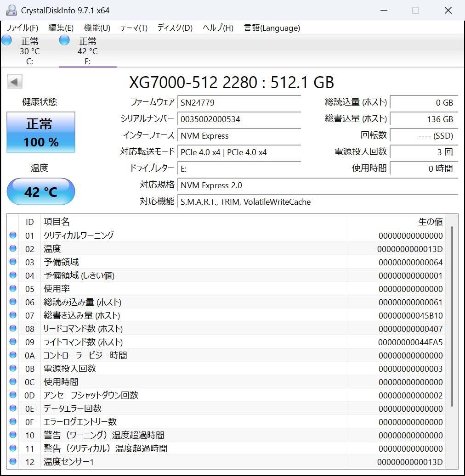Switch to the E: drive tab
The image size is (465, 476).
click(x=87, y=50)
